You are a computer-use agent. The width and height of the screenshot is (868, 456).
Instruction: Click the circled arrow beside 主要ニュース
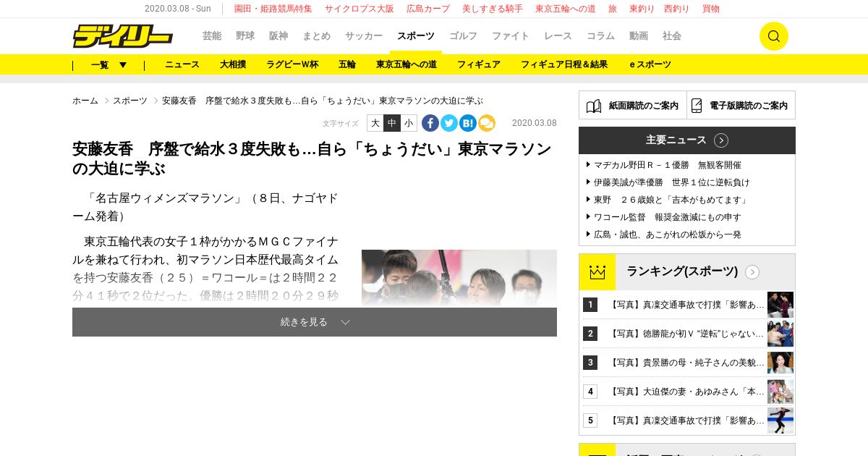tap(721, 140)
